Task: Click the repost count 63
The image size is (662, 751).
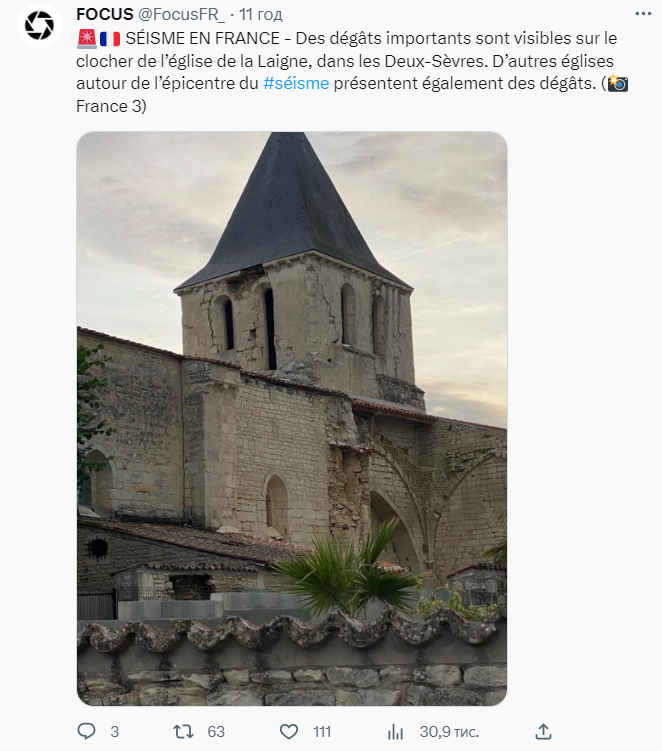Action: click(x=216, y=731)
